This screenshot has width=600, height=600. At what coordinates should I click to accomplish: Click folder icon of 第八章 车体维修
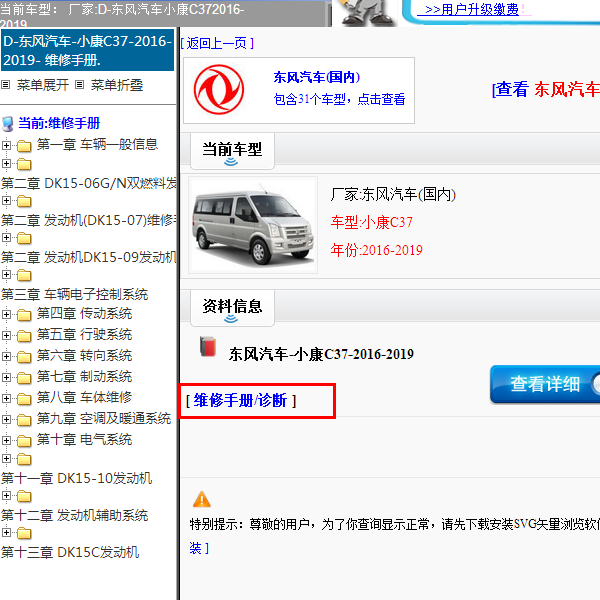(x=24, y=399)
